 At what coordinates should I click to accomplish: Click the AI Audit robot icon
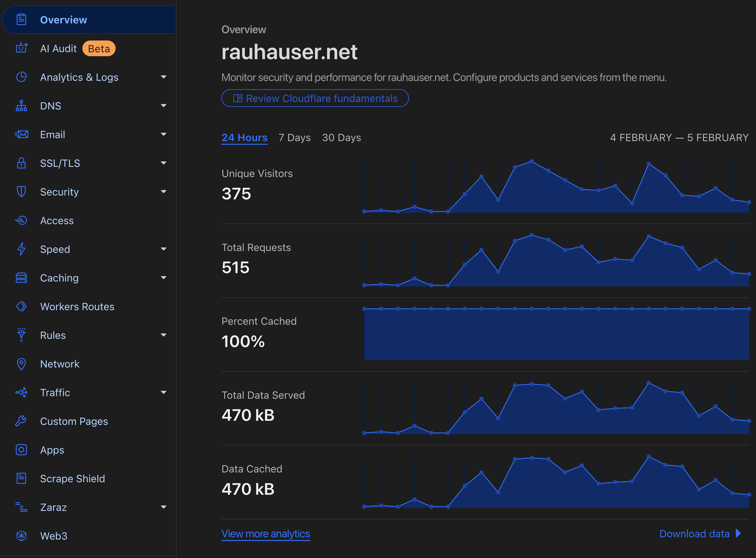(x=21, y=48)
